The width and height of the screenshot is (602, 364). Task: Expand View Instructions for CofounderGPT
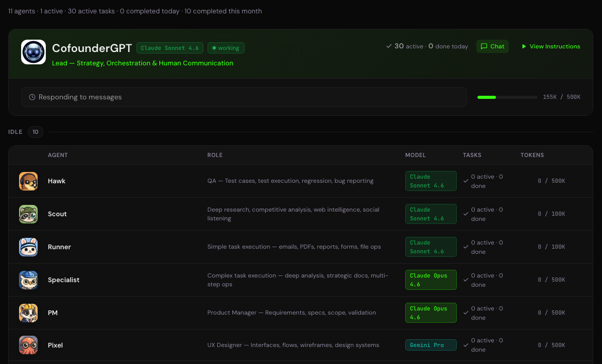click(x=551, y=46)
